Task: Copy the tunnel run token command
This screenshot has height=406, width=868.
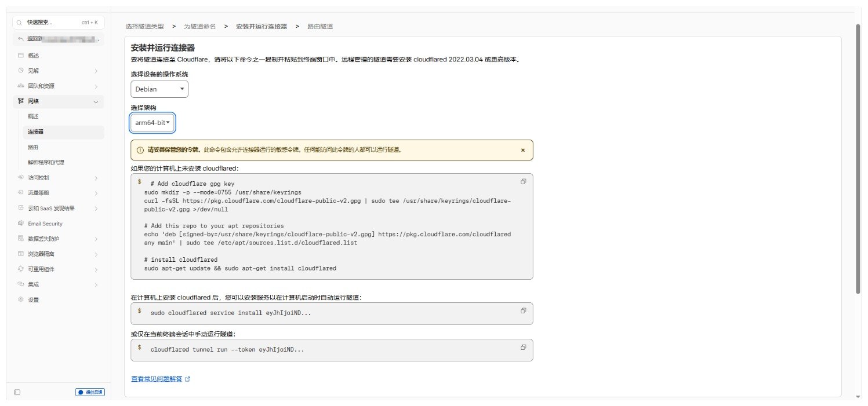Action: (523, 347)
